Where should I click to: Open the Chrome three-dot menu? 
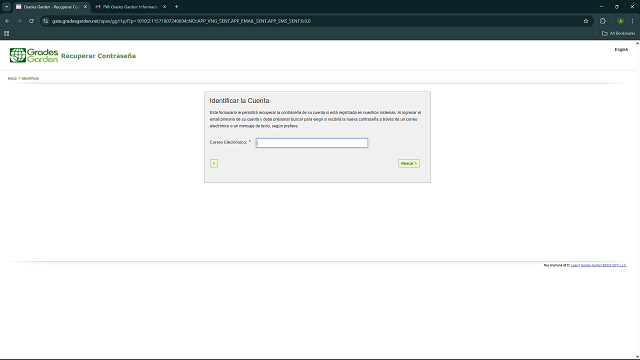(632, 21)
